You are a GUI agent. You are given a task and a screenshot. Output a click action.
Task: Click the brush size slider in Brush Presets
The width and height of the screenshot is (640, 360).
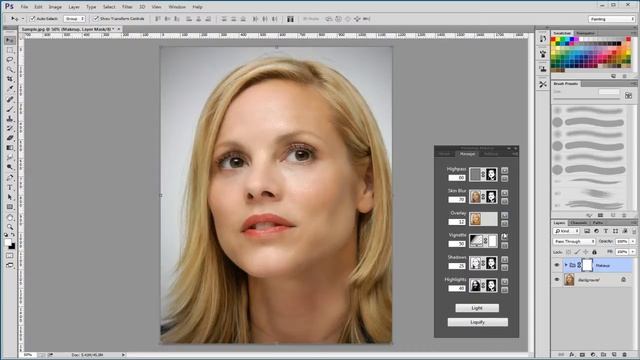(x=587, y=98)
